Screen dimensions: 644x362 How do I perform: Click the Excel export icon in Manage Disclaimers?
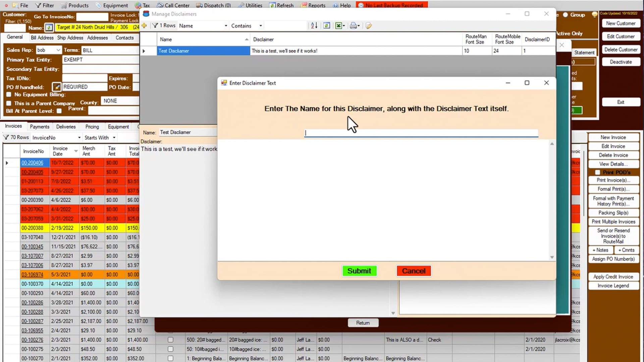point(338,25)
